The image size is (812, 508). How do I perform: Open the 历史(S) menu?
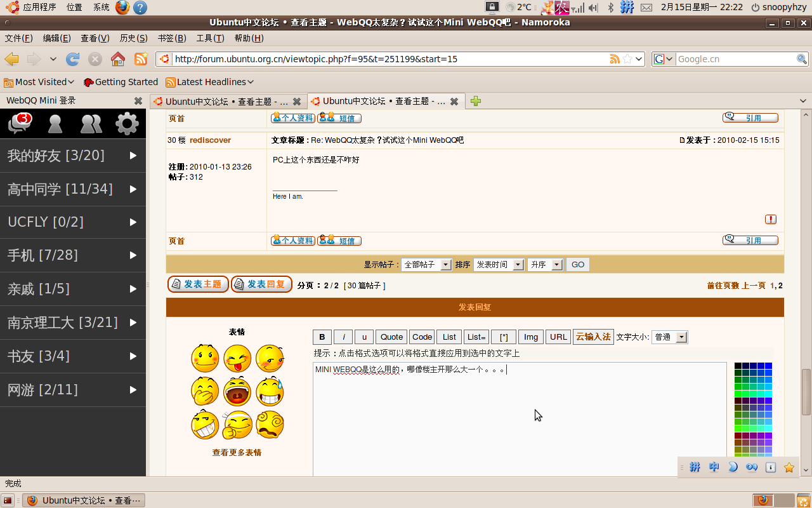tap(133, 38)
